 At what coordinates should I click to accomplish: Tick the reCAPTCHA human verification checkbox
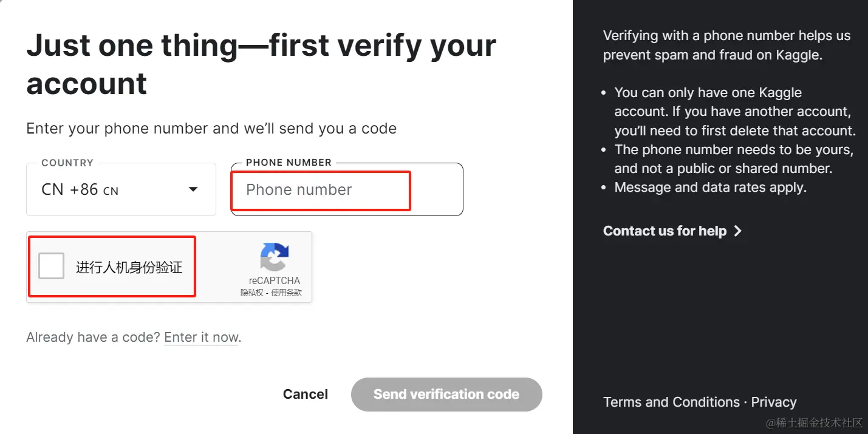point(52,266)
